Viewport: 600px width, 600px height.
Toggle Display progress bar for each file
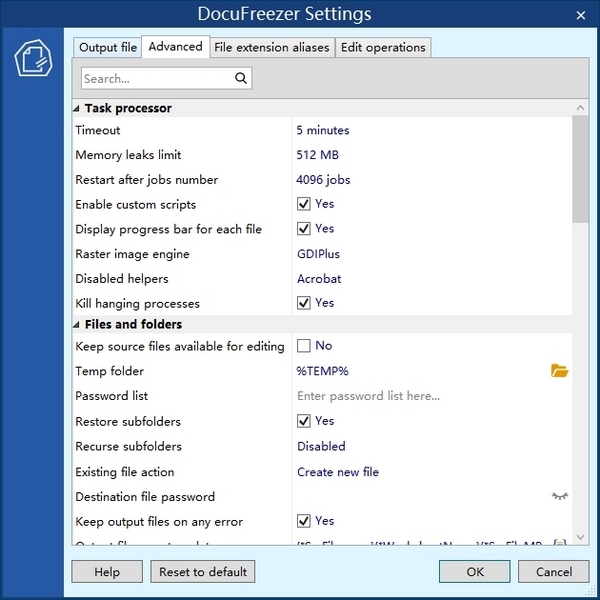[303, 229]
